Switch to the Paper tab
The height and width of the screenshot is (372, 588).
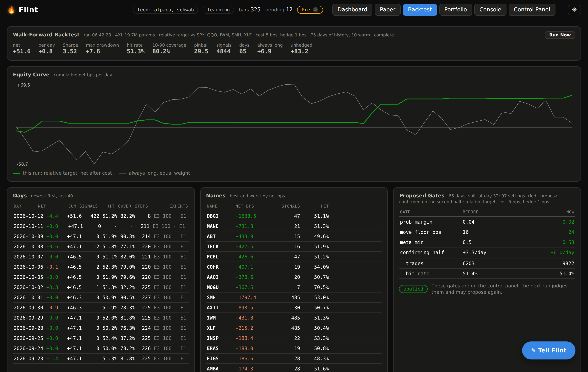tap(387, 10)
